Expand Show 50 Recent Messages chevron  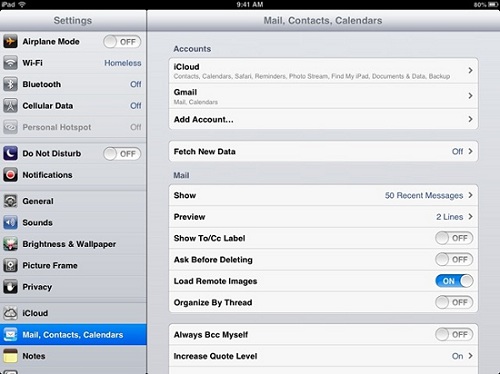pyautogui.click(x=470, y=195)
